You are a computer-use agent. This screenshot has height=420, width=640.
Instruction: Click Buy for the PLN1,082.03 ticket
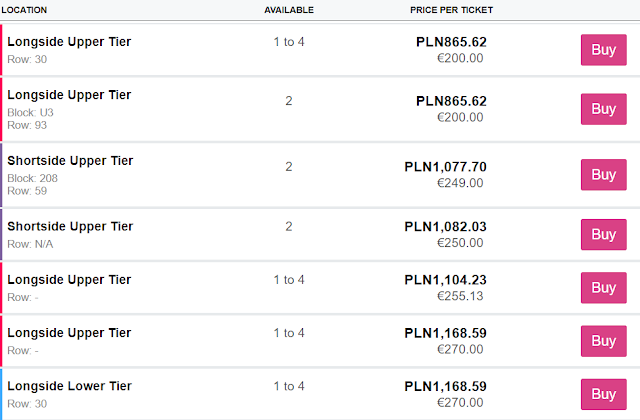(603, 234)
